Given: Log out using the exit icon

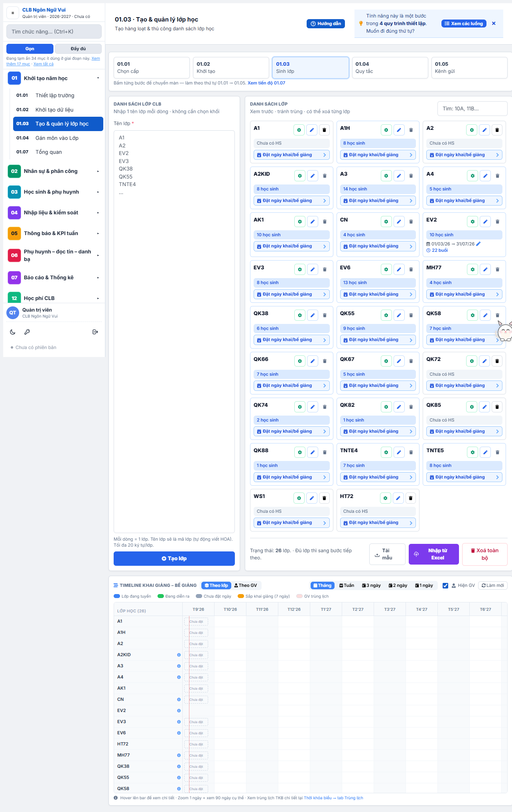Looking at the screenshot, I should click(x=95, y=332).
